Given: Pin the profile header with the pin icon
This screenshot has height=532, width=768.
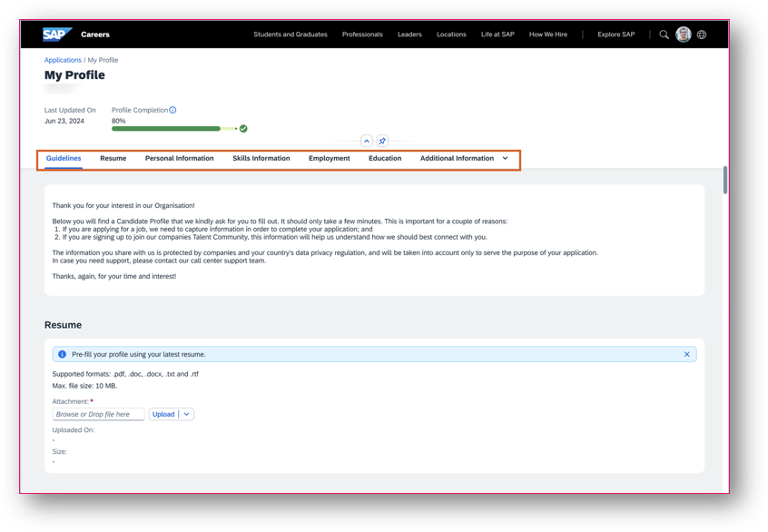Looking at the screenshot, I should pos(382,141).
